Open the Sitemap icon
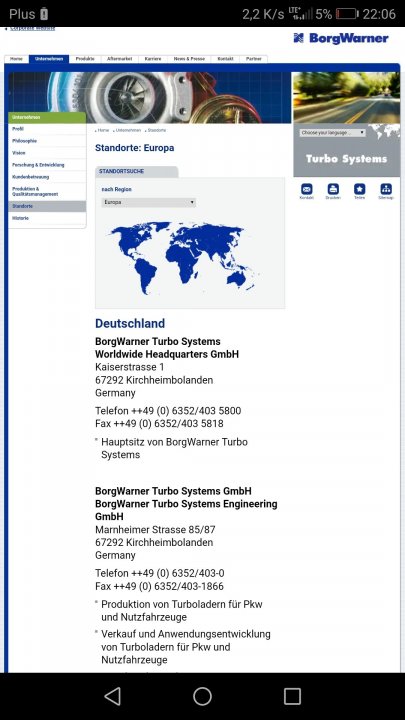The width and height of the screenshot is (405, 720). point(386,189)
